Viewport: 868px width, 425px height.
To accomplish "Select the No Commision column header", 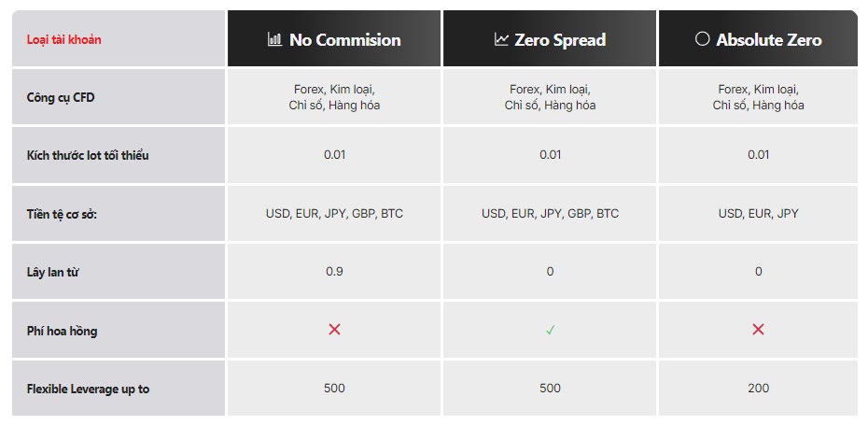I will (334, 38).
